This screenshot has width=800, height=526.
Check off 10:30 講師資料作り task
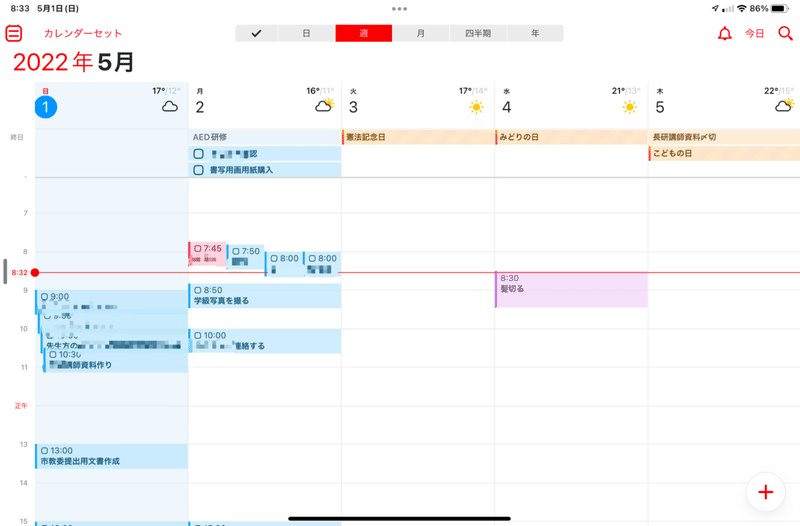pyautogui.click(x=53, y=354)
